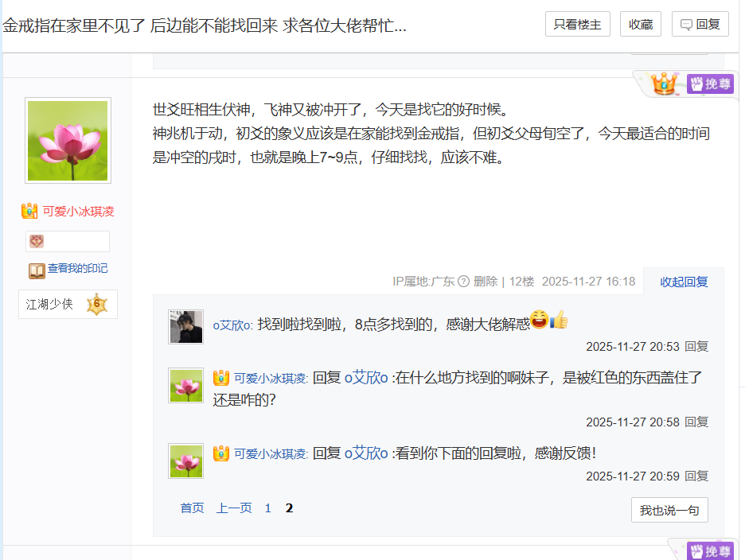Click the 收藏 button
This screenshot has width=745, height=560.
click(x=641, y=24)
